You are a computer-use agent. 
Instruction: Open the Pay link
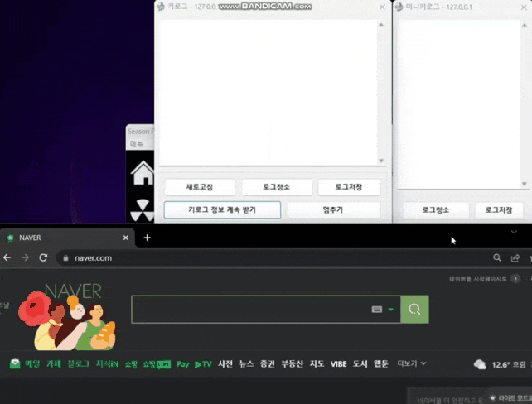pos(182,364)
